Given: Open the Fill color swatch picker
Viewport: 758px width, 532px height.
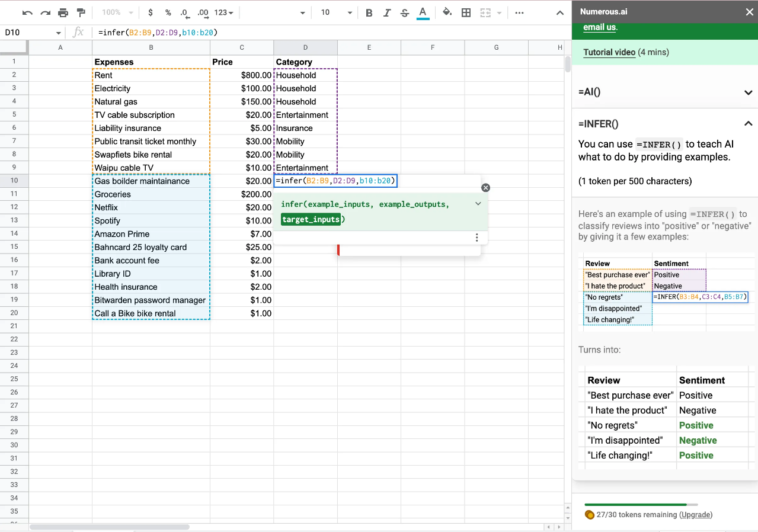Looking at the screenshot, I should (447, 12).
